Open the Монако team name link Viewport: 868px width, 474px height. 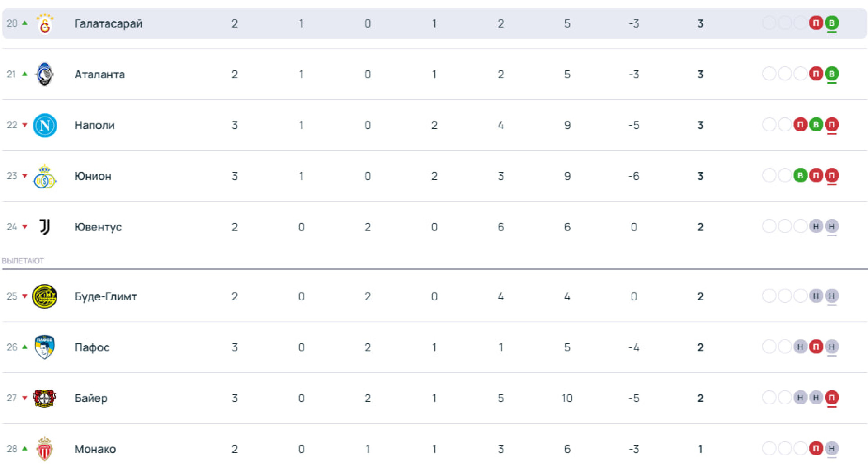tap(95, 449)
